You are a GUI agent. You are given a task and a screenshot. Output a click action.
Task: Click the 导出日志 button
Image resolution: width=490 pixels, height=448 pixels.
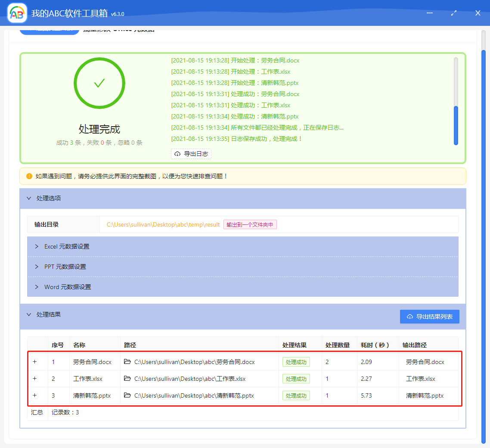[x=191, y=154]
